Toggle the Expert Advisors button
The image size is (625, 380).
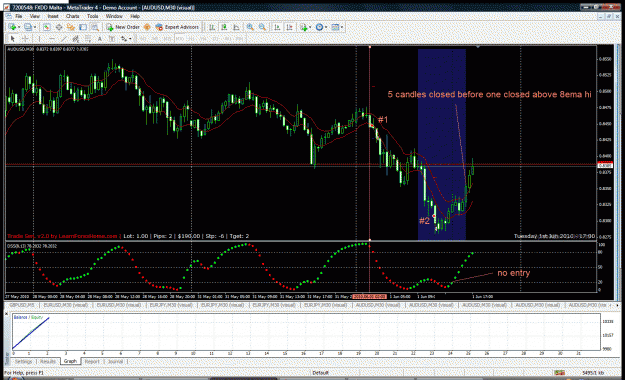tap(177, 27)
